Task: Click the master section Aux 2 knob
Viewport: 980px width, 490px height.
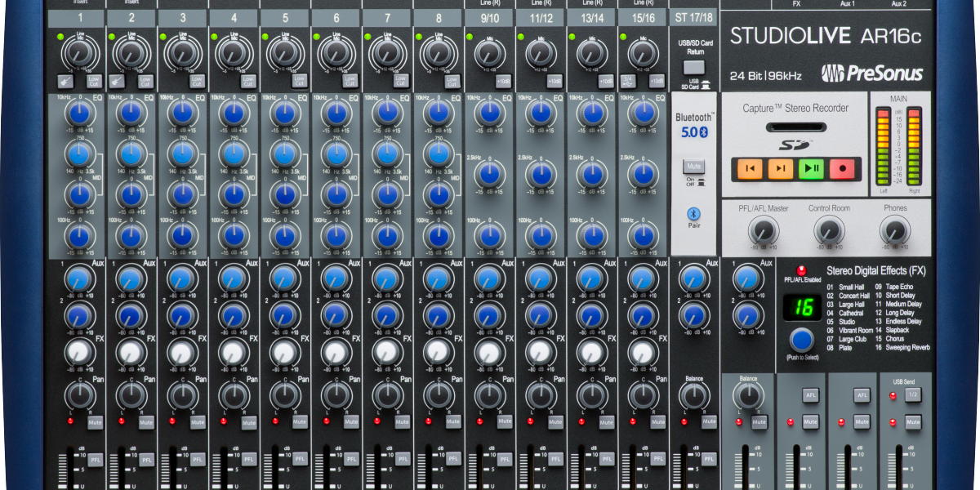Action: click(x=748, y=315)
